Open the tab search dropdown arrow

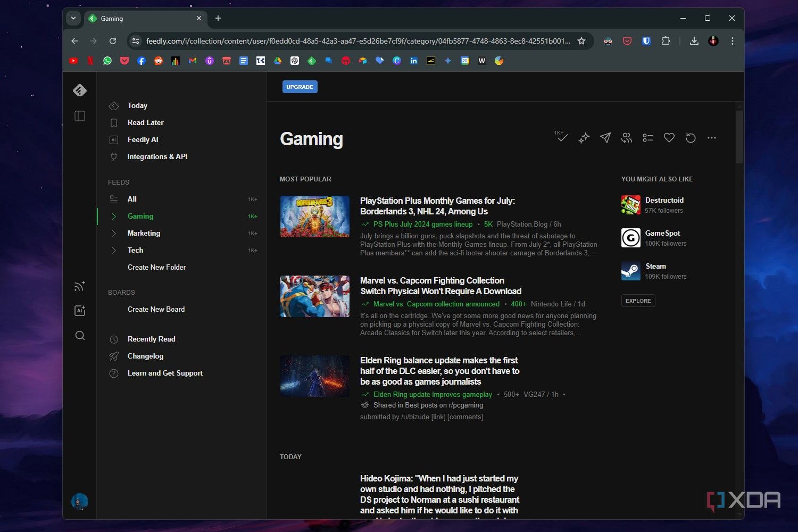[x=73, y=18]
